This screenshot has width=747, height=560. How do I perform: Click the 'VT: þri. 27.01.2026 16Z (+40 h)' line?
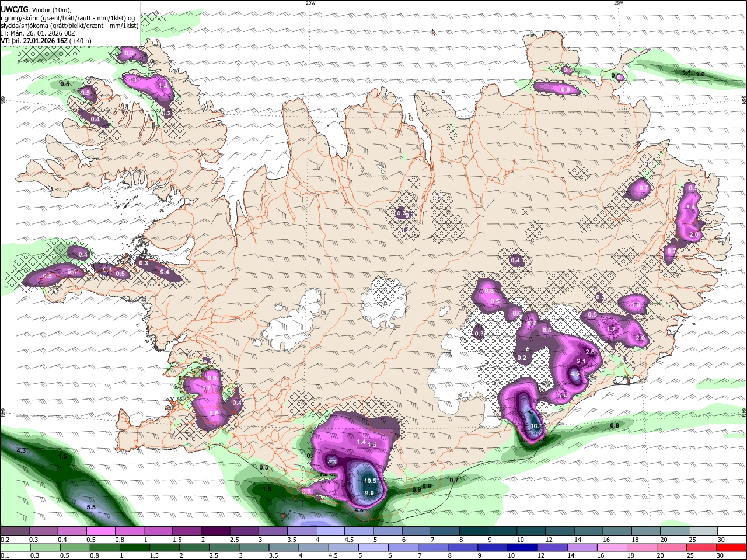tap(46, 41)
